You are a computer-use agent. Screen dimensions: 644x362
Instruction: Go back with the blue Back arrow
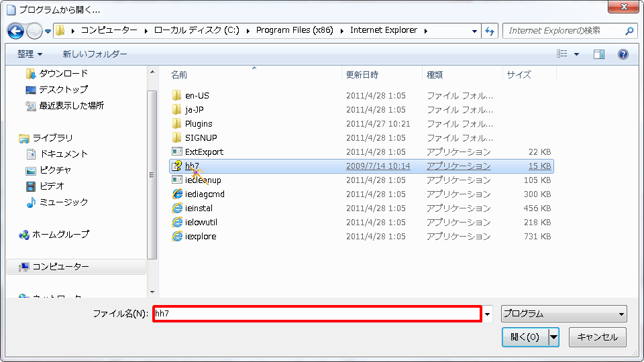[x=15, y=31]
